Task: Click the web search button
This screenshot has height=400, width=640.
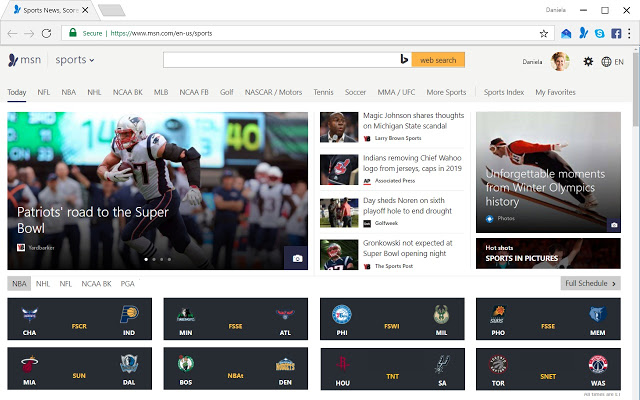Action: pos(438,60)
